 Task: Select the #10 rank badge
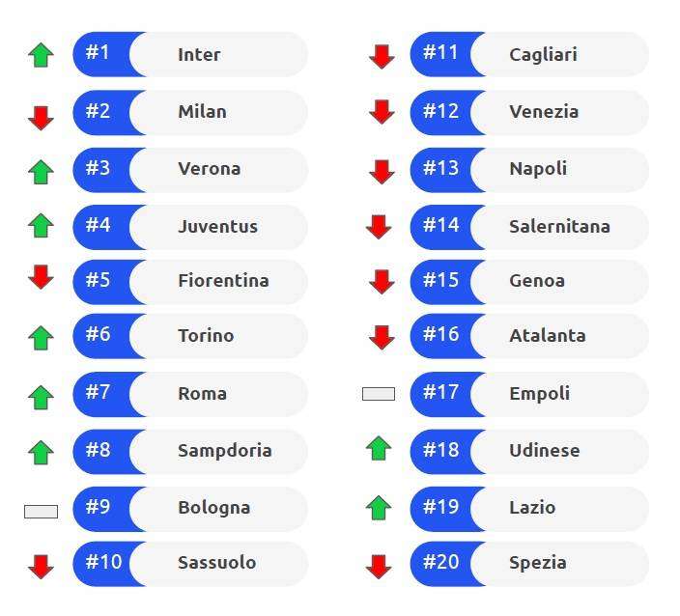coord(104,564)
